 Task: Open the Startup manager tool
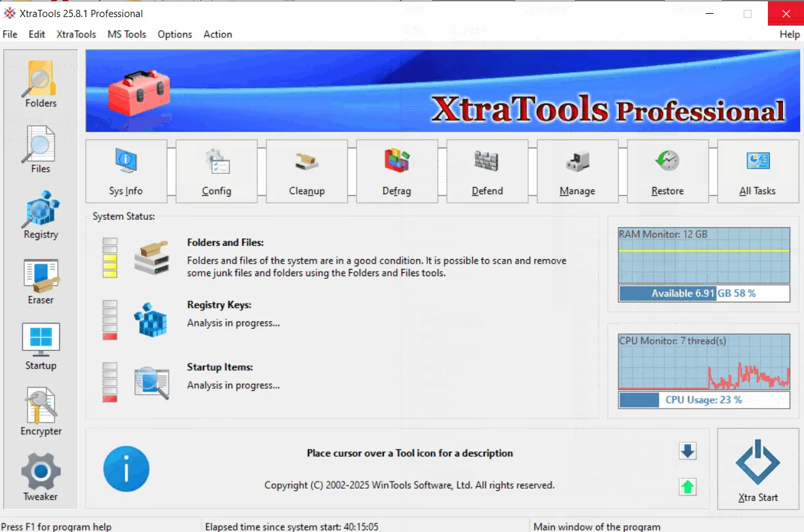(41, 346)
